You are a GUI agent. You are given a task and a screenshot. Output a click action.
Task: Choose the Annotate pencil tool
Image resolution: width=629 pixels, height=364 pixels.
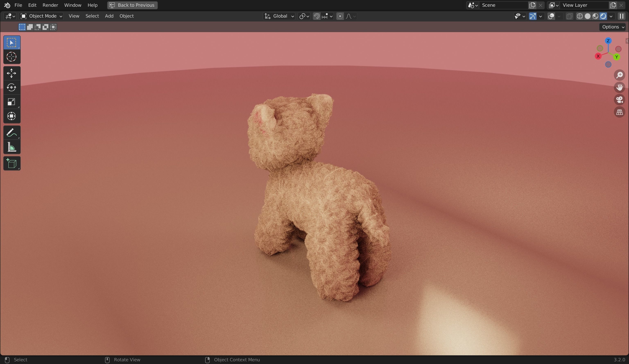point(12,132)
